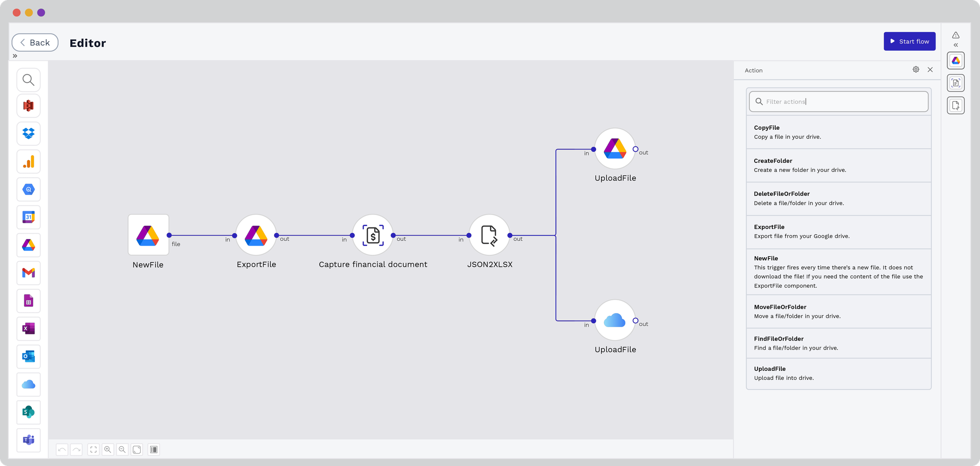Select the Gmail connector icon
The width and height of the screenshot is (980, 466).
pyautogui.click(x=29, y=273)
